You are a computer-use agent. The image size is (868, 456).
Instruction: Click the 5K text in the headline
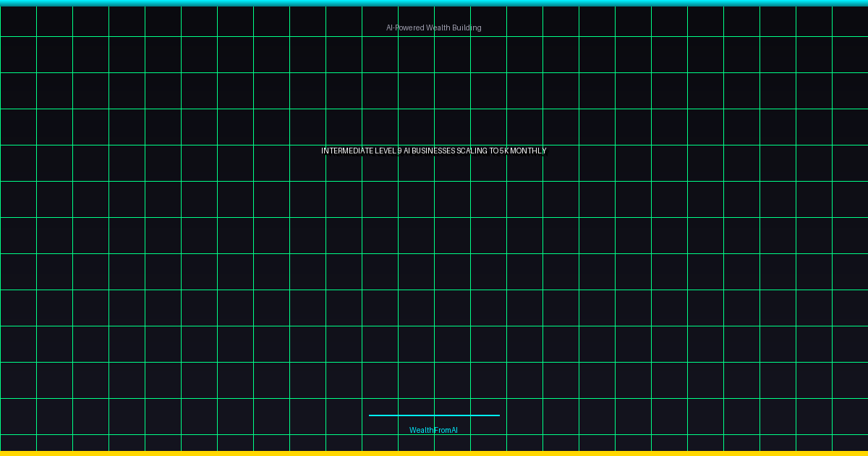pyautogui.click(x=504, y=151)
